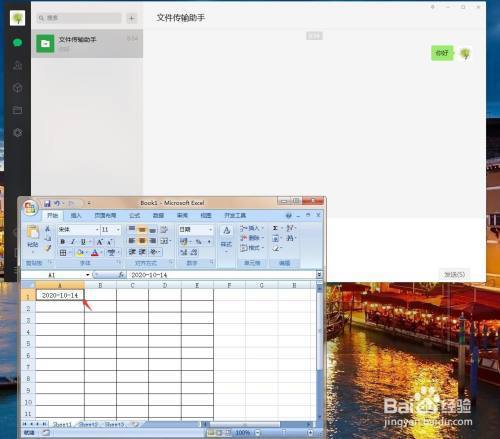
Task: Click the 发送(S) button in WeChat
Action: [455, 274]
